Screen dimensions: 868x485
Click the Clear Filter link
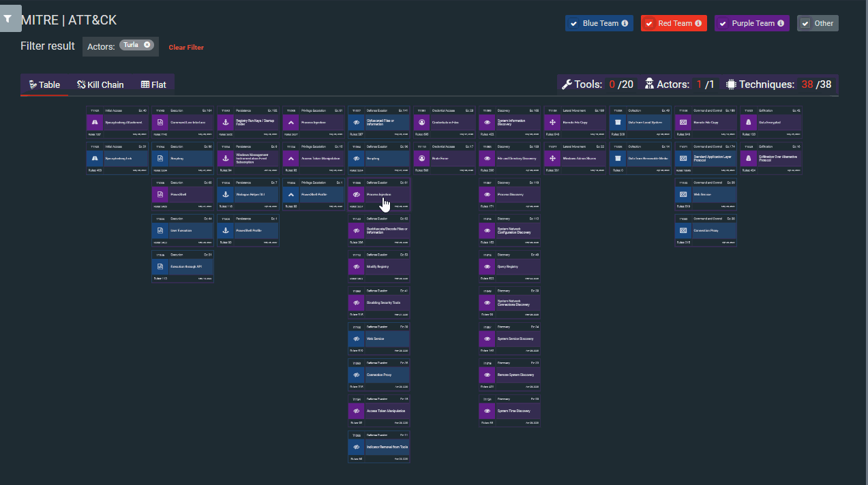186,48
